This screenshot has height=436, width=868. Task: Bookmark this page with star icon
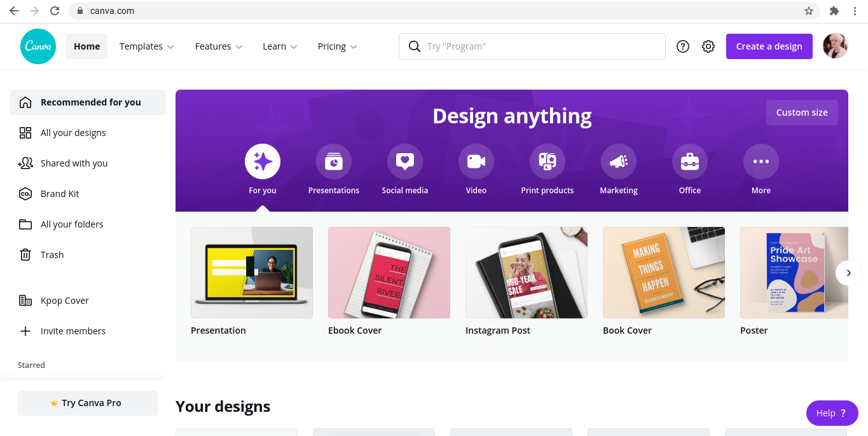(809, 11)
